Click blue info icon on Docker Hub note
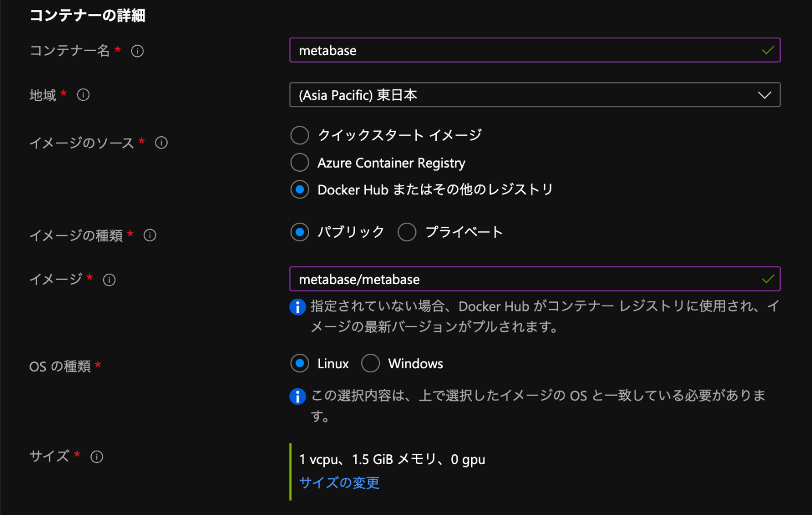Image resolution: width=812 pixels, height=515 pixels. point(298,307)
